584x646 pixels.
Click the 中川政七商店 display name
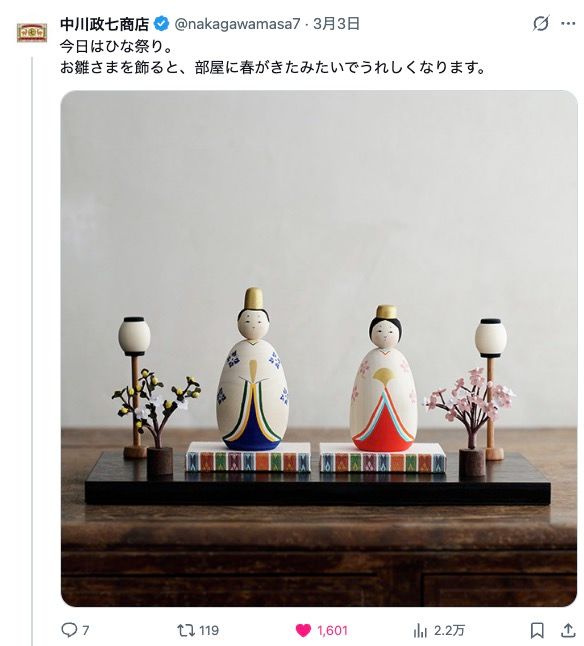105,24
